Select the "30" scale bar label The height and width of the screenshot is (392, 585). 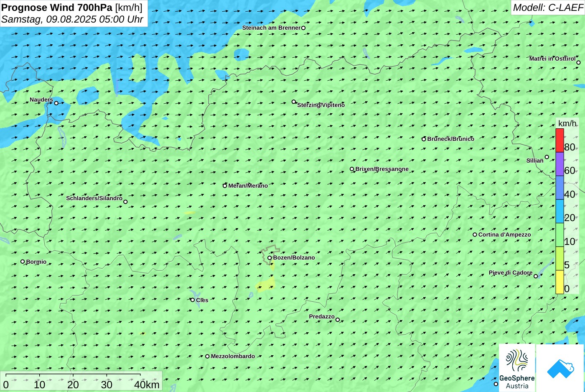[107, 385]
